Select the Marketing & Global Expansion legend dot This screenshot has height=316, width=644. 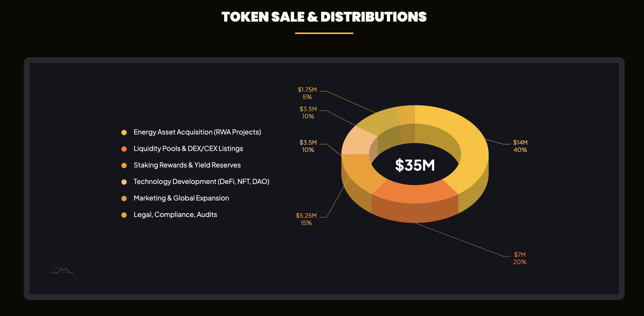[x=124, y=198]
